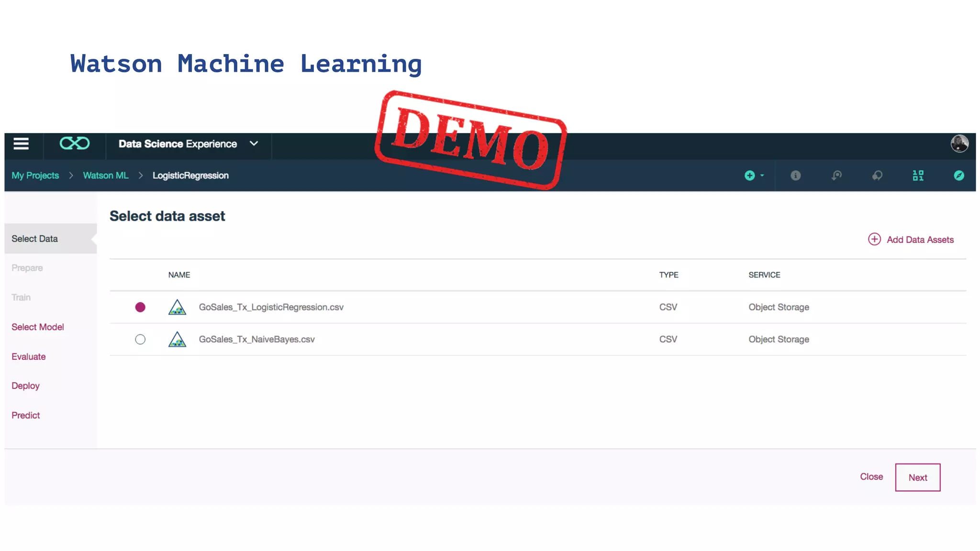This screenshot has width=980, height=551.
Task: Click the SERVICE column header
Action: [x=764, y=275]
